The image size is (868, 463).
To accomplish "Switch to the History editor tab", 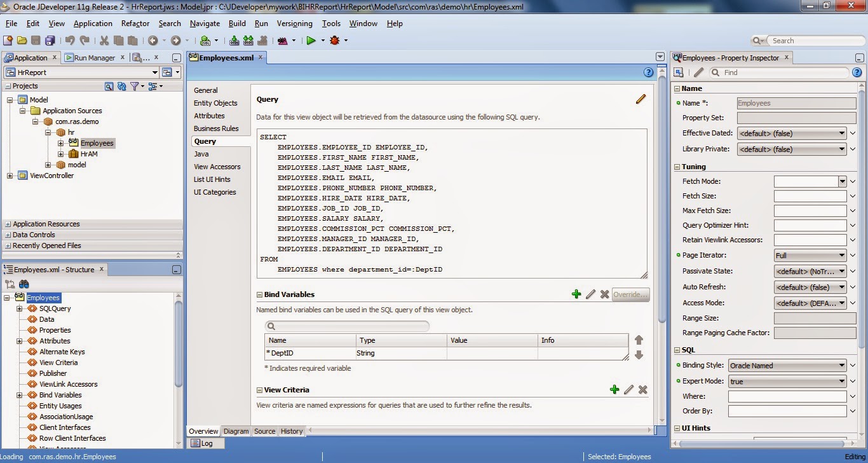I will [292, 431].
